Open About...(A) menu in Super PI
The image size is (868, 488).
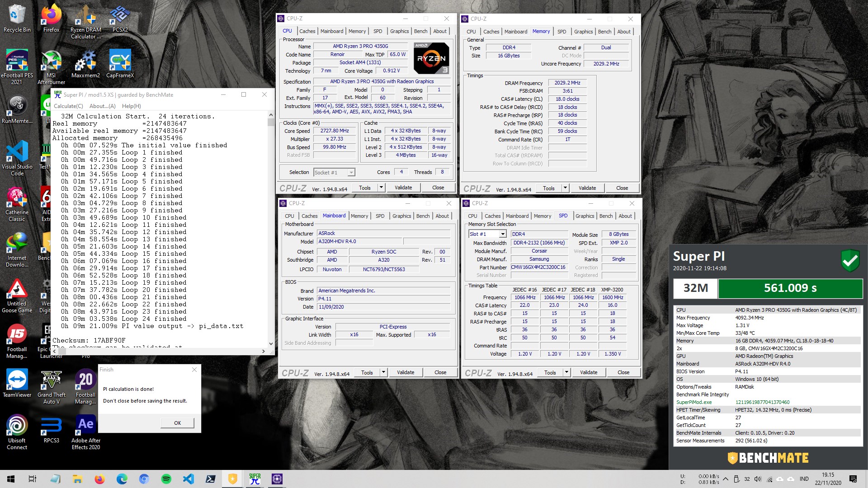point(103,106)
